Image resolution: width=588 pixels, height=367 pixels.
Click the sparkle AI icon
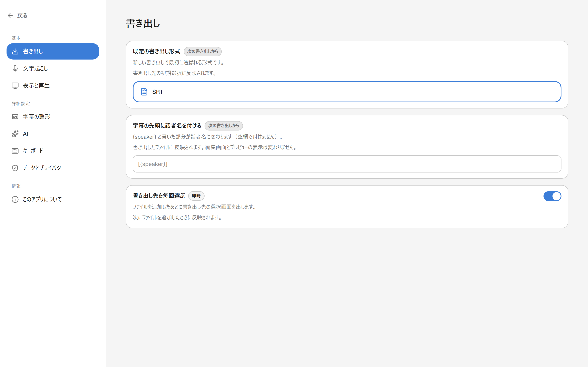click(x=15, y=134)
